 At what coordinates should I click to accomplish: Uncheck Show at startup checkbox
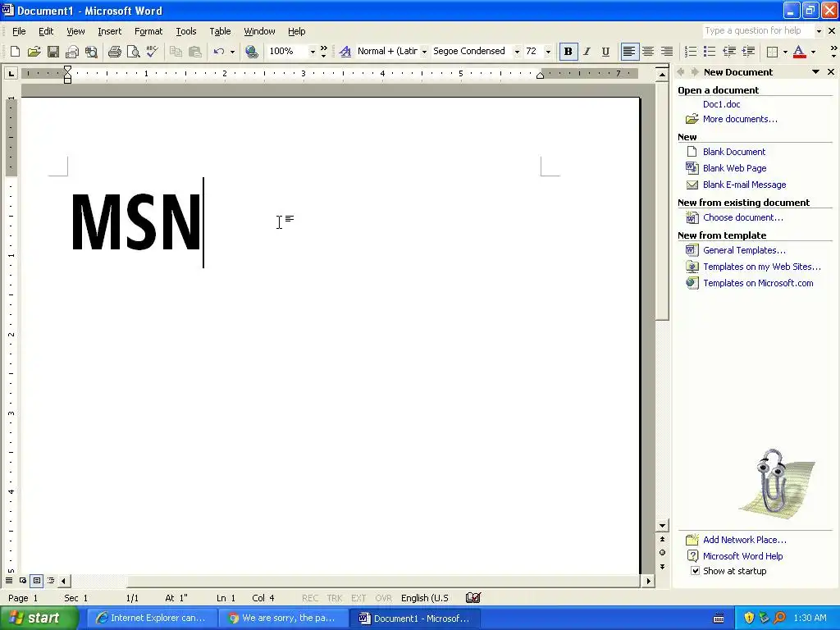[695, 571]
